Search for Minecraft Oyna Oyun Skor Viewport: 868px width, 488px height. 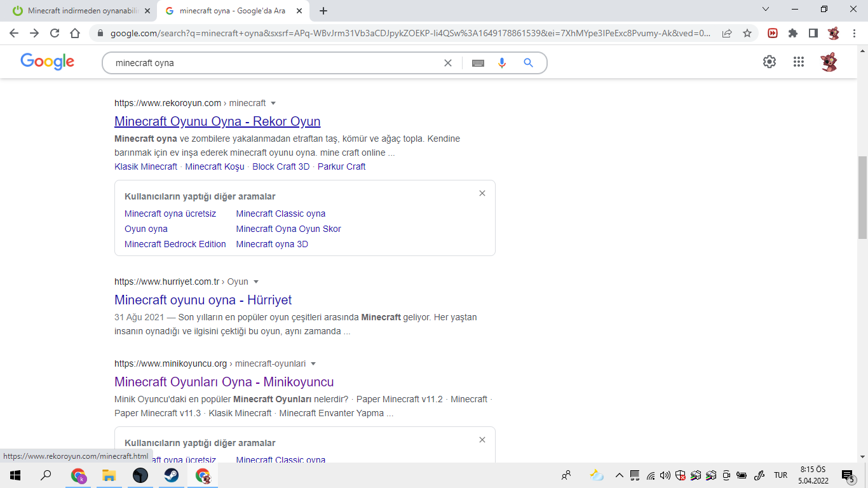pyautogui.click(x=288, y=229)
